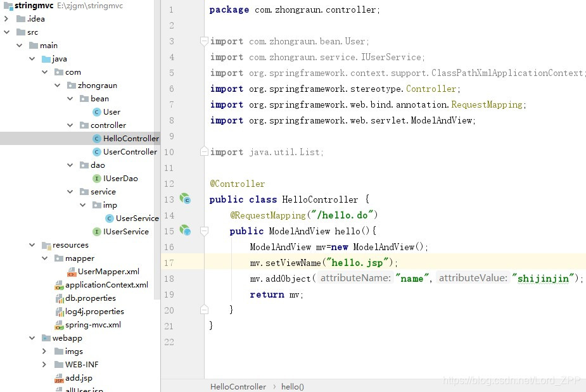Image resolution: width=586 pixels, height=392 pixels.
Task: Click the IUserService interface icon
Action: (x=97, y=232)
